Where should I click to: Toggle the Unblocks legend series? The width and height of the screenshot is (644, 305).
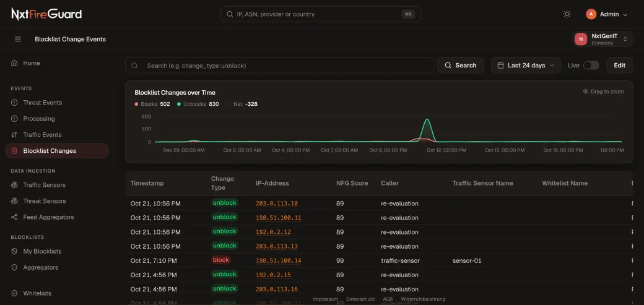[198, 104]
